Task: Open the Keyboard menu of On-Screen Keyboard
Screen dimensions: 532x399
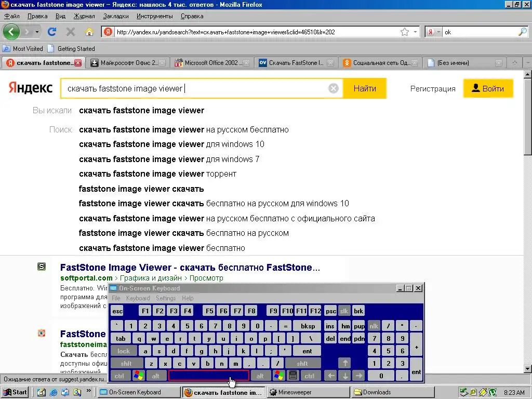Action: (x=138, y=298)
